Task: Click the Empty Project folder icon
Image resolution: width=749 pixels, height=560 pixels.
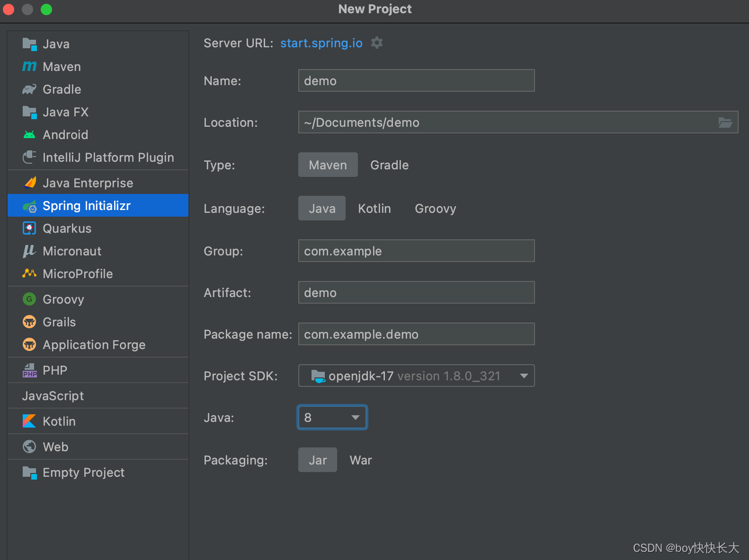Action: [x=29, y=472]
